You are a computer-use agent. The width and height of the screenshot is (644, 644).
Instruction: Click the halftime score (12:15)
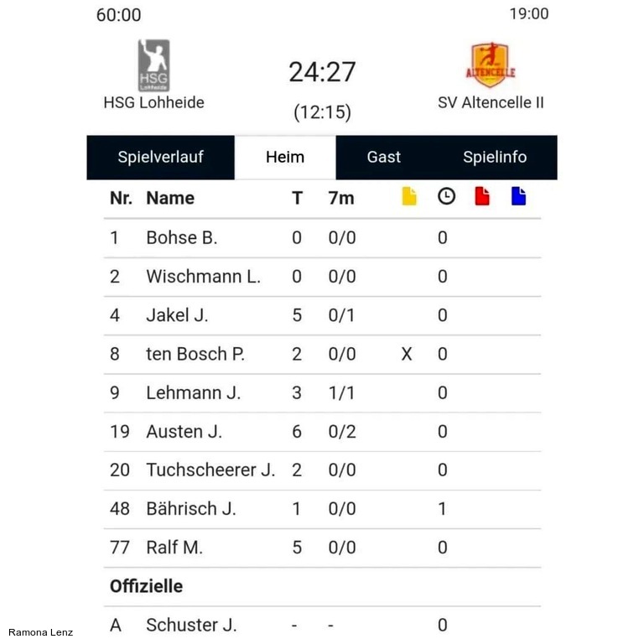tap(322, 112)
